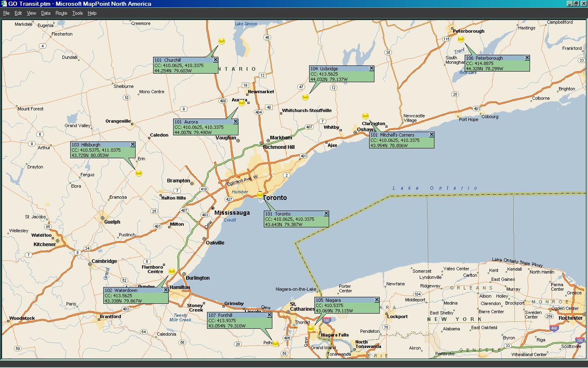The height and width of the screenshot is (368, 588).
Task: Select the Churchill pushpin near Lake Simcoe
Action: coord(222,41)
